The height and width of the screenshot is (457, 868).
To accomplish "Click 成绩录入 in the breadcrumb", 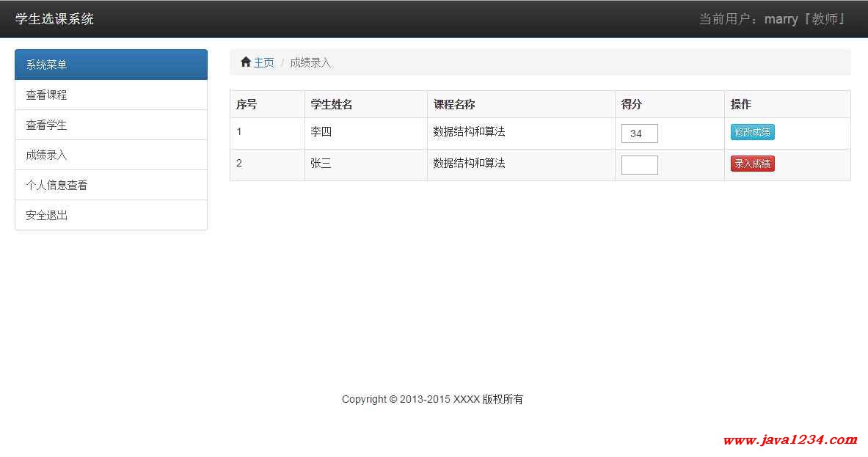I will (x=310, y=62).
